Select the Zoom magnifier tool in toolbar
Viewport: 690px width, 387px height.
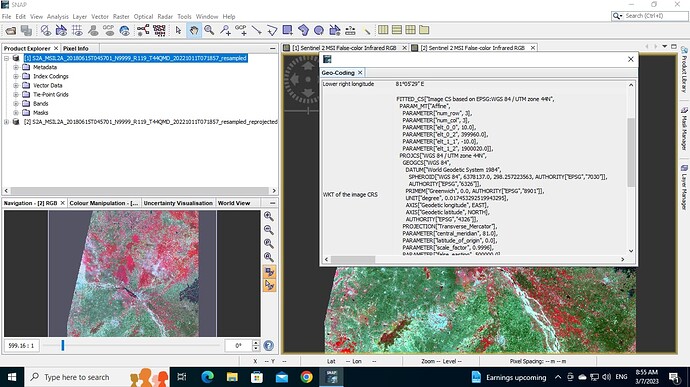tap(209, 30)
